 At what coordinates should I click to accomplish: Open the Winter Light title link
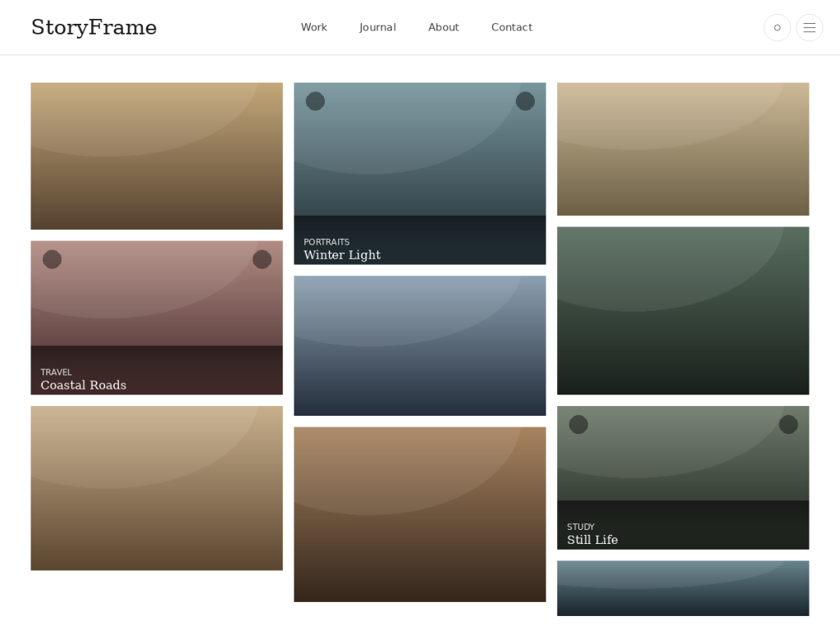342,255
